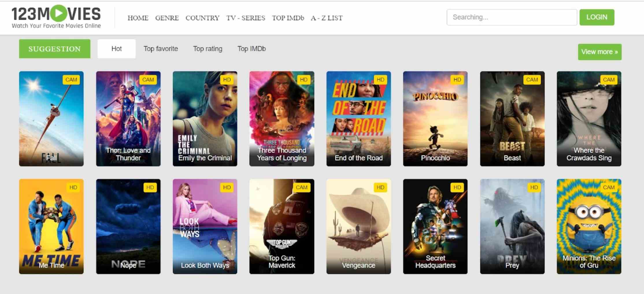
Task: Click HD badge on Look Both Ways
Action: click(227, 187)
